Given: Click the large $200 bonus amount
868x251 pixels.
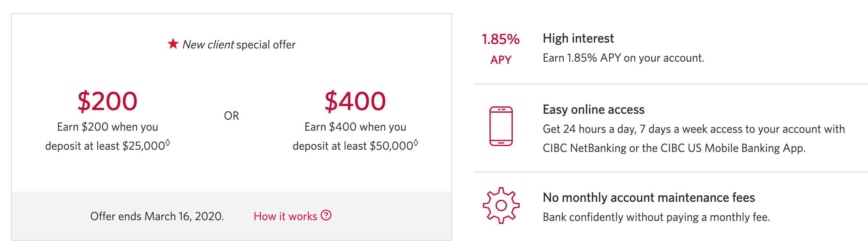Looking at the screenshot, I should tap(107, 101).
